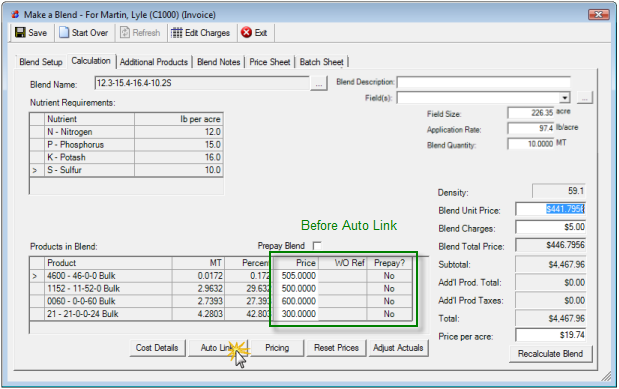Viewport: 619px width, 389px height.
Task: Click the WO Ref column header
Action: pyautogui.click(x=343, y=263)
